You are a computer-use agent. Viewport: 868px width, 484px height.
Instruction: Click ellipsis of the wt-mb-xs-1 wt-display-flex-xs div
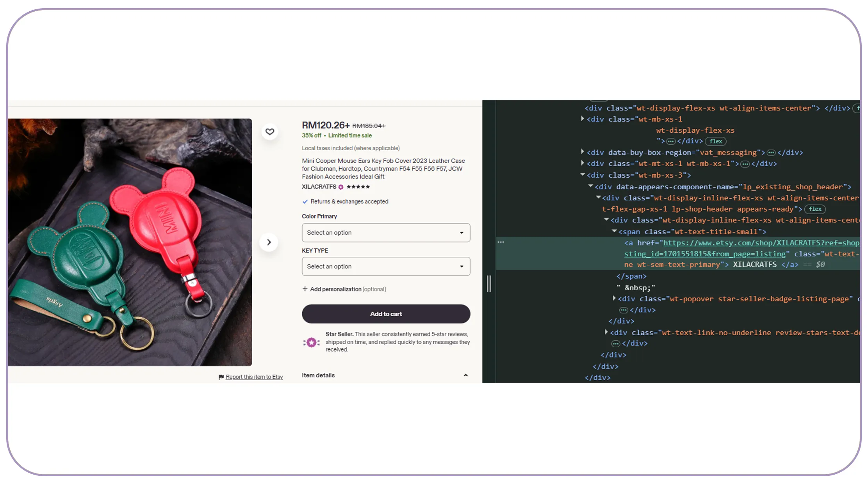click(x=670, y=141)
